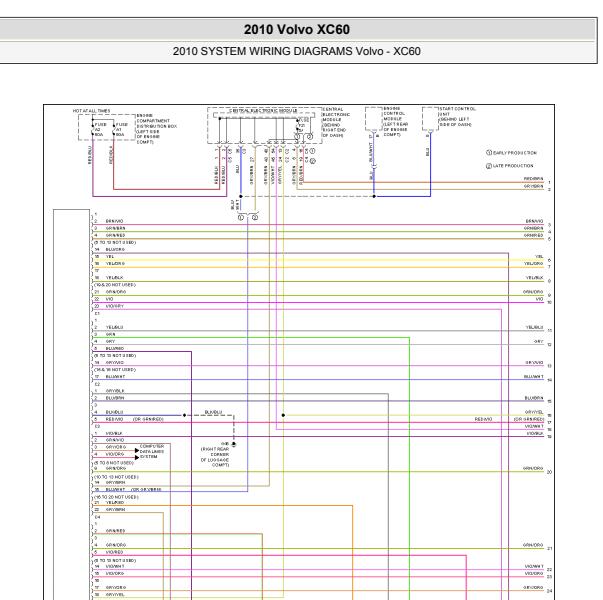Click the "(19 & 20 NOT USED)" note

pyautogui.click(x=115, y=285)
